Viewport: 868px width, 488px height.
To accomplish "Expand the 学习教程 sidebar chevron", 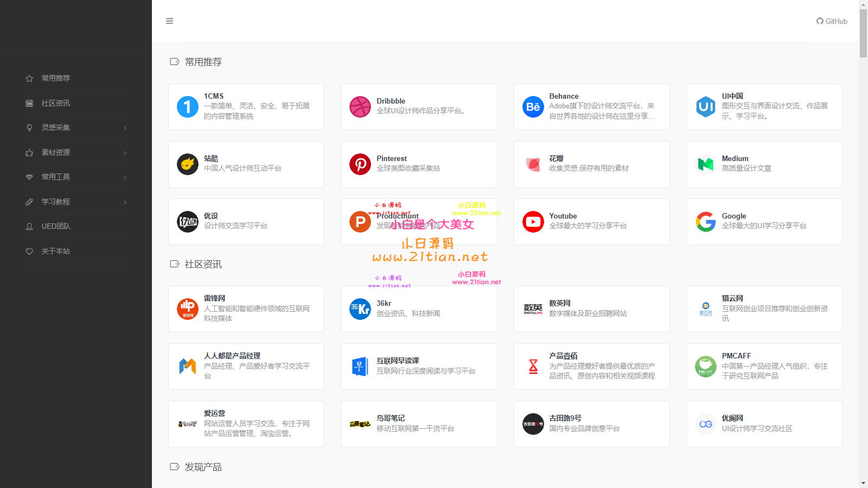I will coord(125,202).
